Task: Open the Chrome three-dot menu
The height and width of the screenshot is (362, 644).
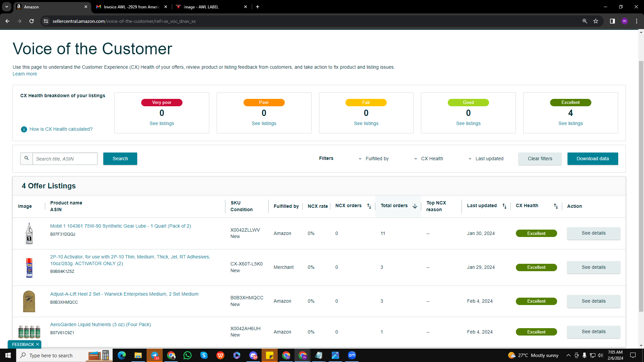Action: (x=637, y=21)
